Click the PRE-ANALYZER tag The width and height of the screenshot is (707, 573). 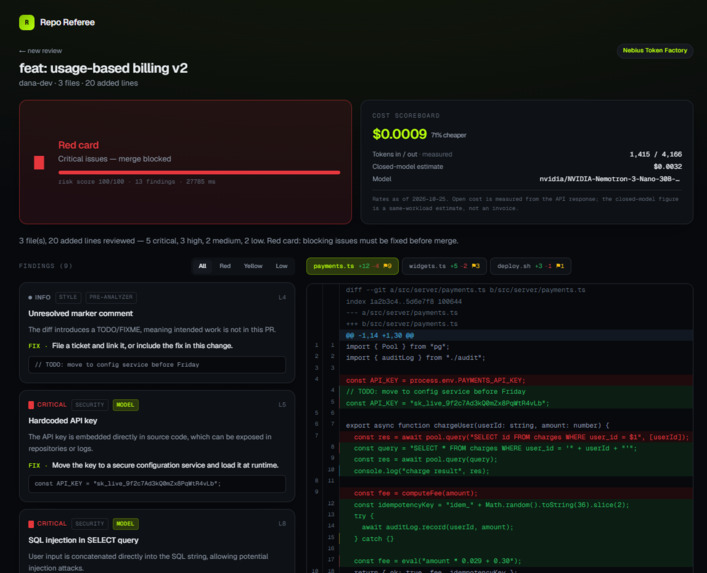click(111, 297)
